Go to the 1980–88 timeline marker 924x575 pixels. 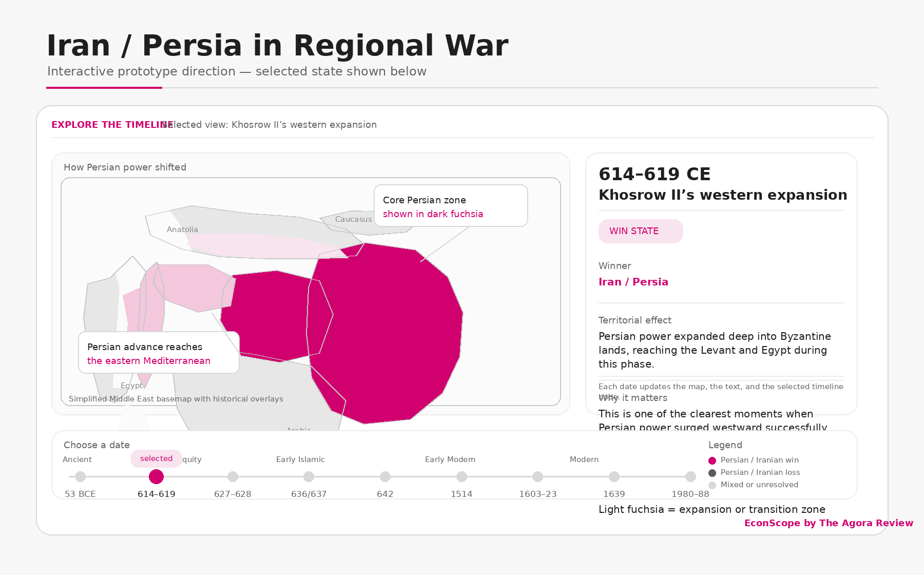[690, 476]
